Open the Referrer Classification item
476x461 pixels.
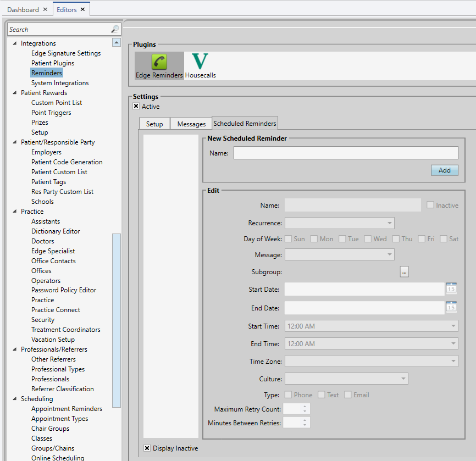coord(63,389)
